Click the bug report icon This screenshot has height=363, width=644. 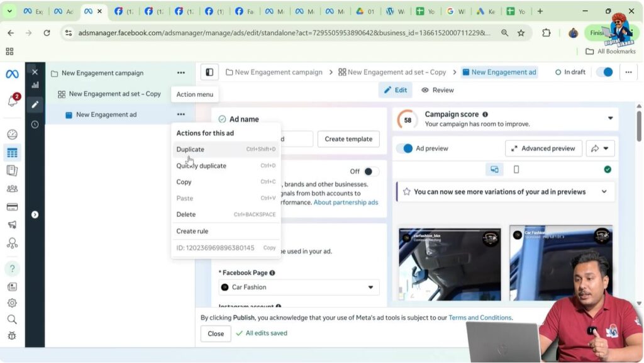(13, 335)
